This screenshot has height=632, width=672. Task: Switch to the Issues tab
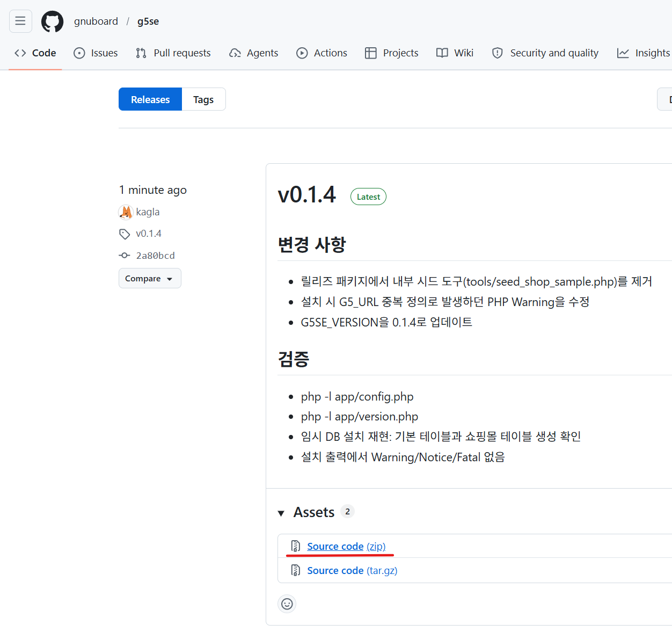point(96,53)
